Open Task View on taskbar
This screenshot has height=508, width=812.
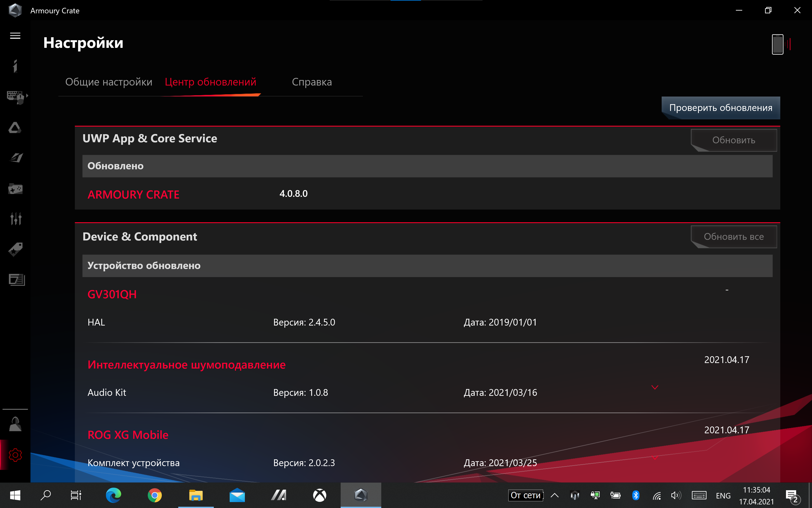click(76, 495)
